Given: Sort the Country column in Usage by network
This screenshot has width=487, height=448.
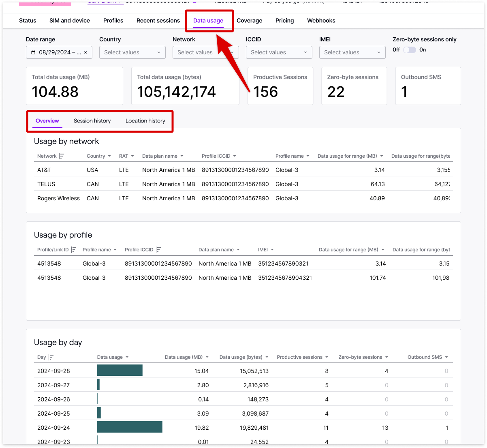Looking at the screenshot, I should pyautogui.click(x=110, y=156).
